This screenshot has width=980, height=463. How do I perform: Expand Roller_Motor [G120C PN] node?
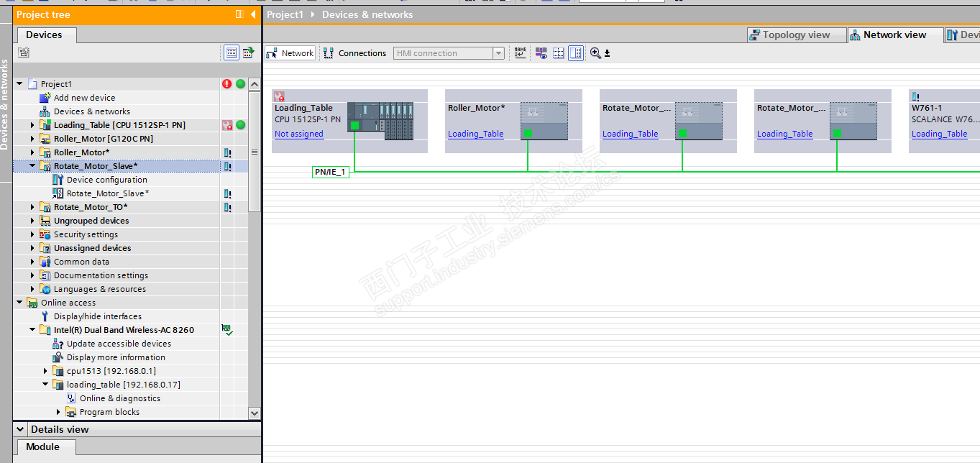click(x=32, y=139)
